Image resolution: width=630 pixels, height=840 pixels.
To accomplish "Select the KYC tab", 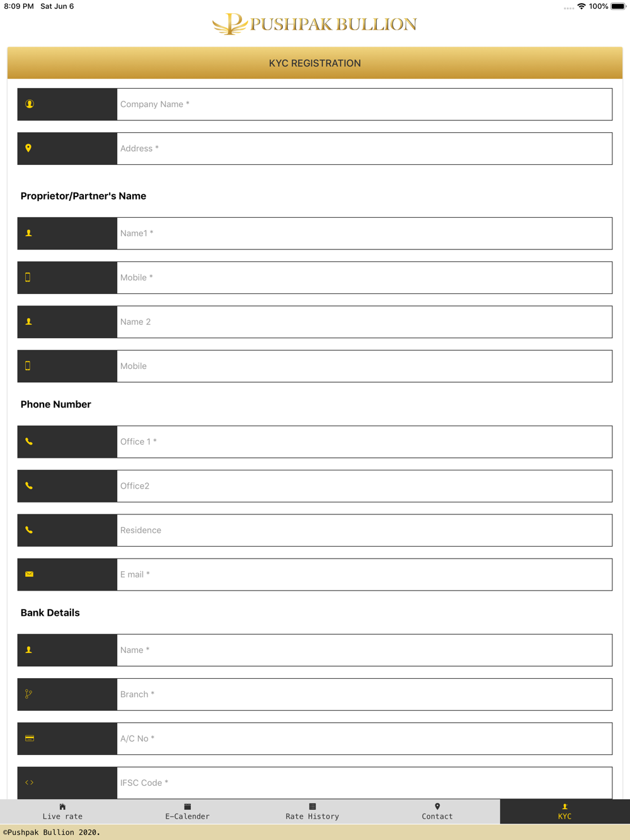I will 565,812.
